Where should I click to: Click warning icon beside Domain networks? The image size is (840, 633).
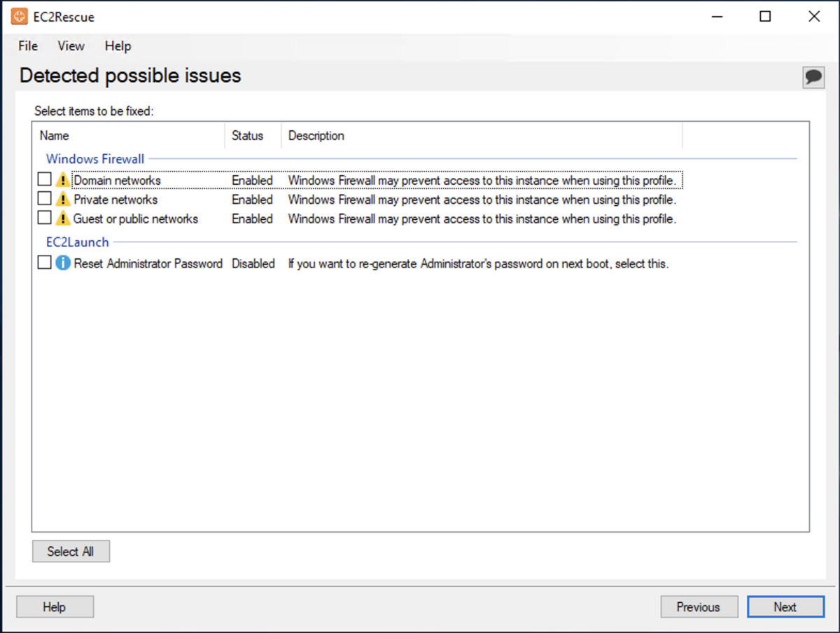coord(63,180)
